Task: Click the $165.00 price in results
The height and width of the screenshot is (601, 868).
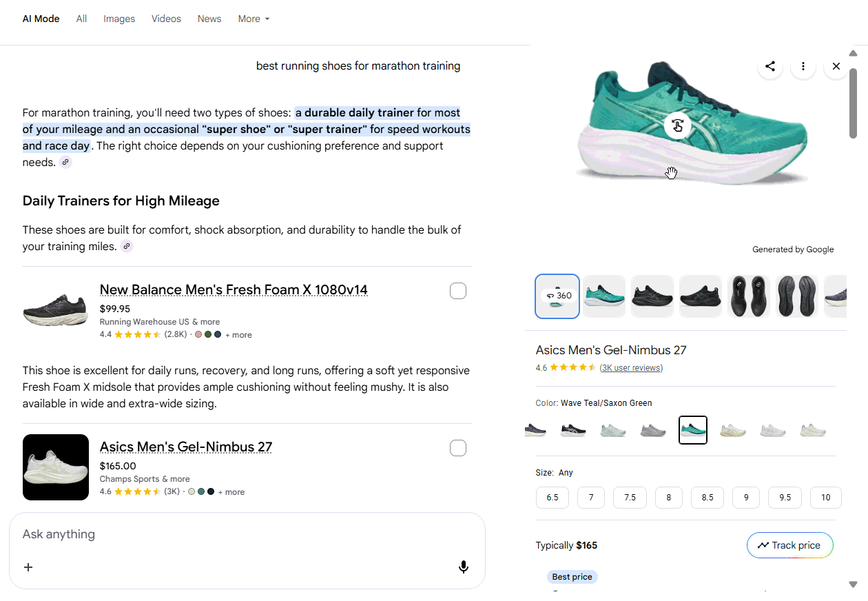Action: point(118,466)
